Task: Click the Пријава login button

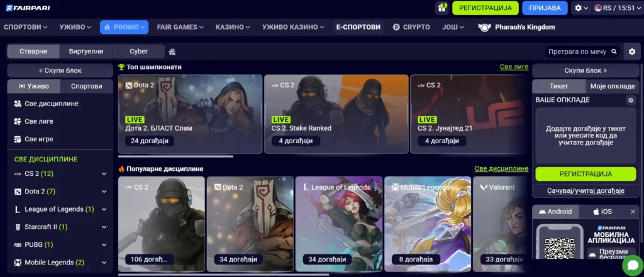Action: click(545, 8)
